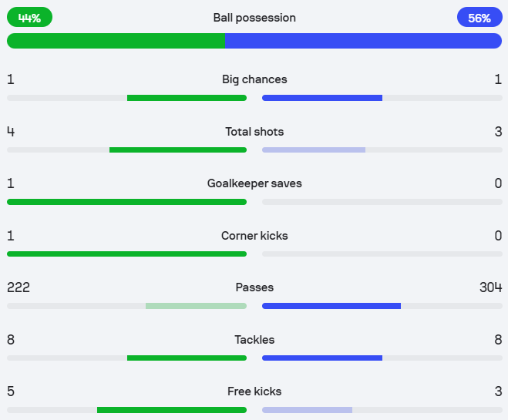Click the green 44% possession badge
The height and width of the screenshot is (420, 508).
[x=29, y=17]
